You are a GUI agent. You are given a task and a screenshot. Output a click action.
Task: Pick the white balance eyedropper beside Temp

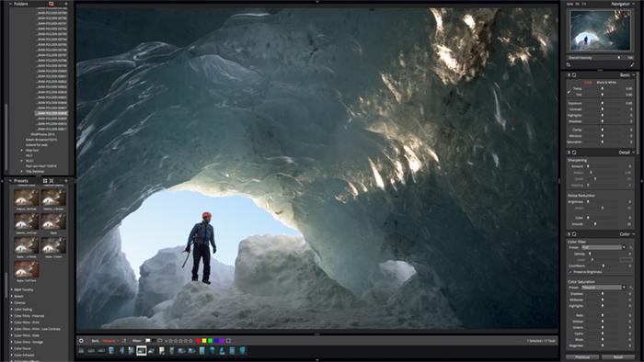569,92
